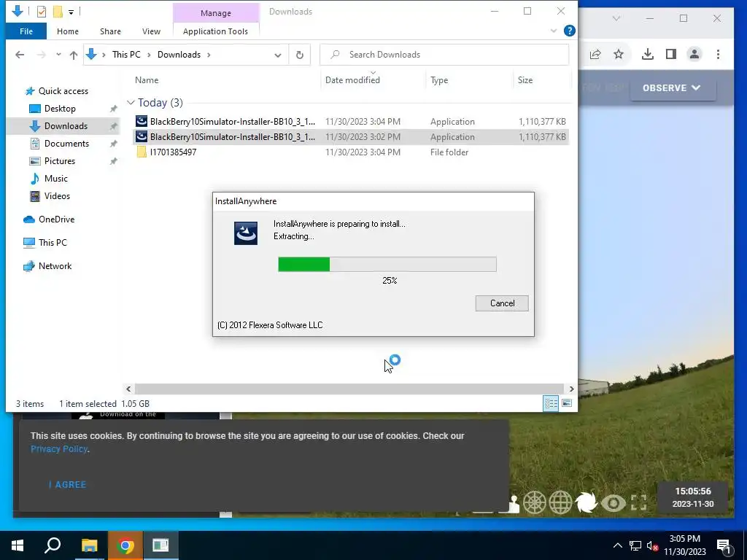
Task: Click the Properties quick access icon
Action: click(42, 12)
